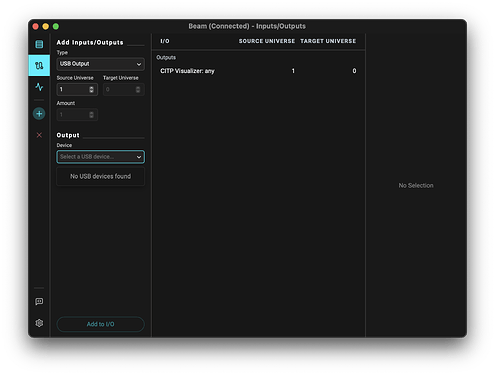Click the Amount number field
495x375 pixels.
77,115
